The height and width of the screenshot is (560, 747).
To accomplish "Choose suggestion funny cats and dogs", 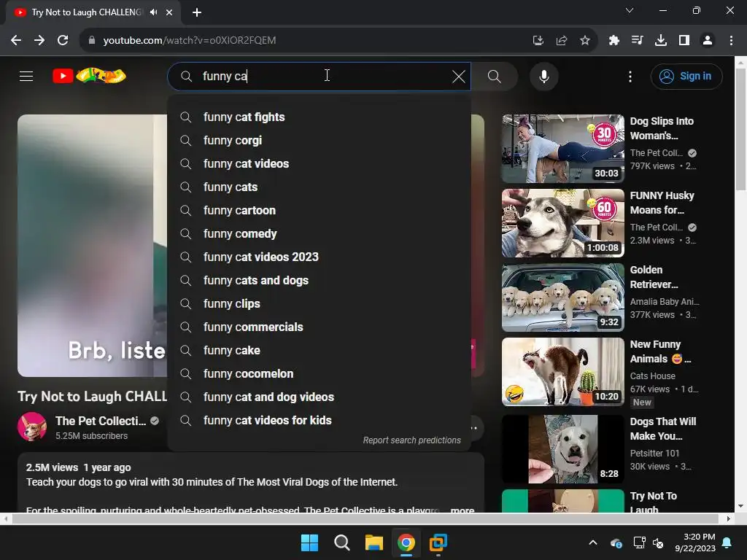I will coord(320,281).
